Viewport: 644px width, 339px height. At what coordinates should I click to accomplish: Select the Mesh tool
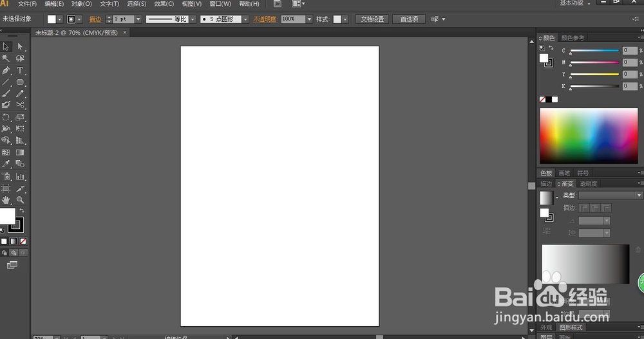(6, 152)
